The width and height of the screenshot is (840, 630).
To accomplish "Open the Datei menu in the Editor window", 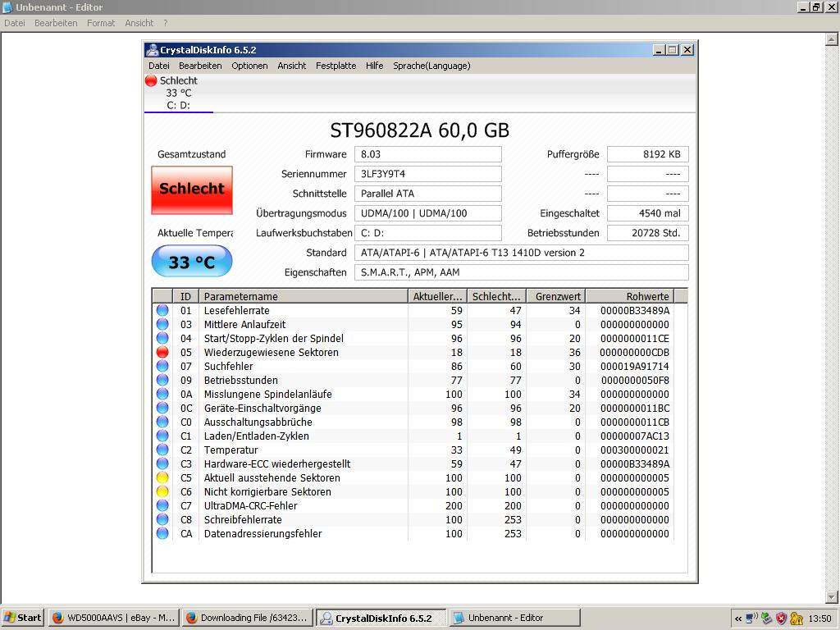I will point(15,23).
